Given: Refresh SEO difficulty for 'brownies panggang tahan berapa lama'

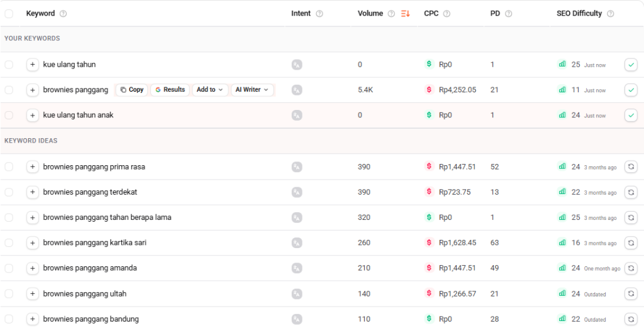Looking at the screenshot, I should [631, 217].
